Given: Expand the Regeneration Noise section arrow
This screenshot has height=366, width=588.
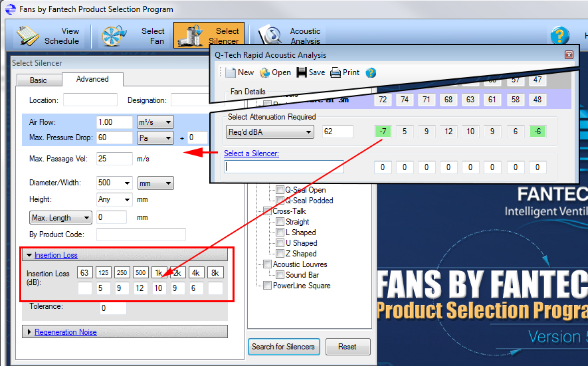Looking at the screenshot, I should point(29,332).
